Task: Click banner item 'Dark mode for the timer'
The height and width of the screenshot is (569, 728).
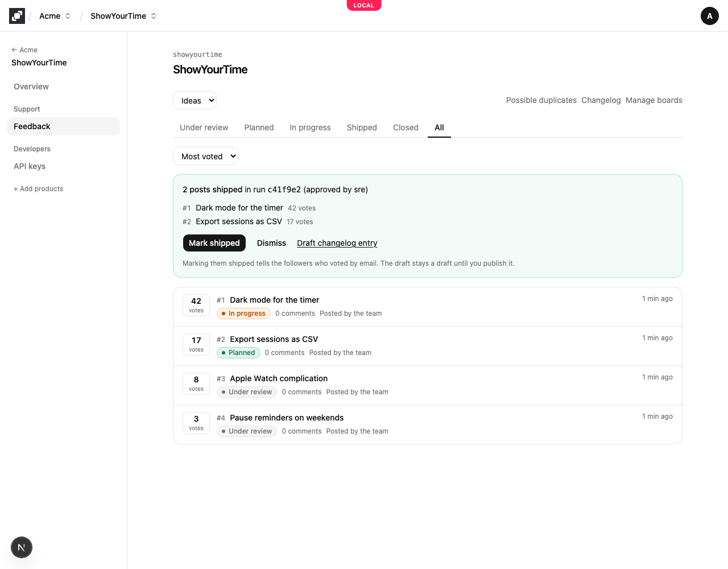Action: (239, 208)
